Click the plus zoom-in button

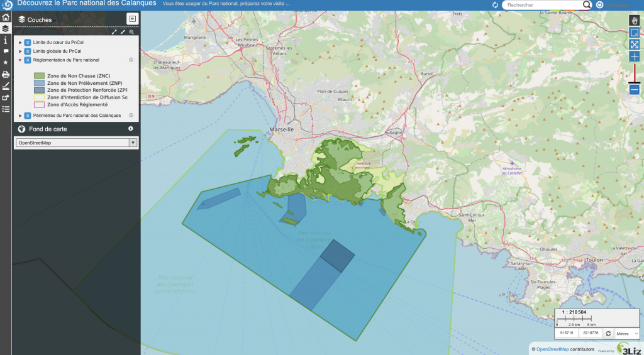[634, 57]
